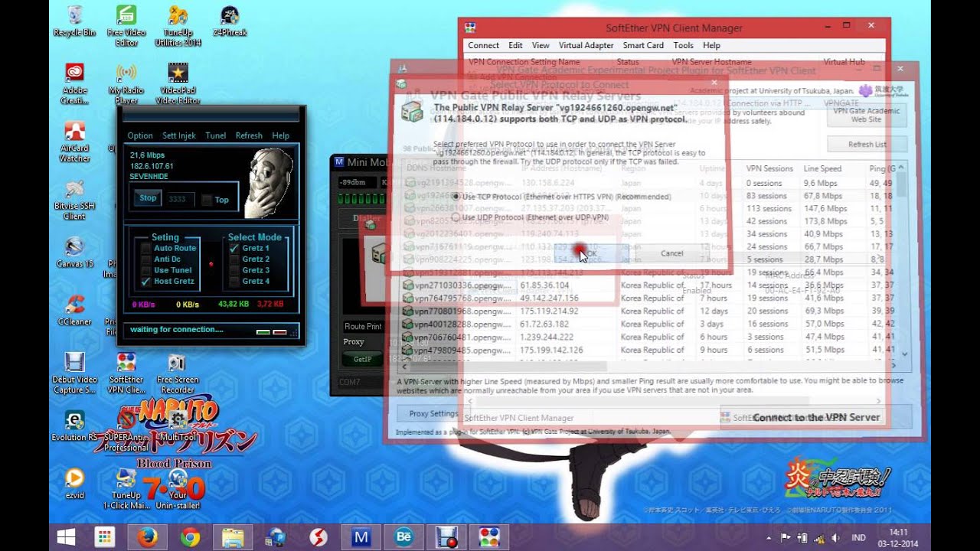Toggle the Use Tunel checkbox

click(146, 270)
